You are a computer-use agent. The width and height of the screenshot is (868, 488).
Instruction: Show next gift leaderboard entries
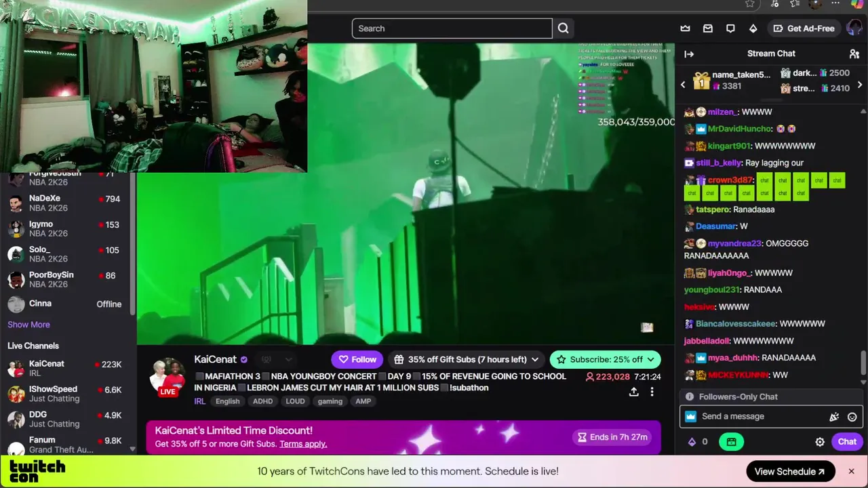pyautogui.click(x=860, y=85)
